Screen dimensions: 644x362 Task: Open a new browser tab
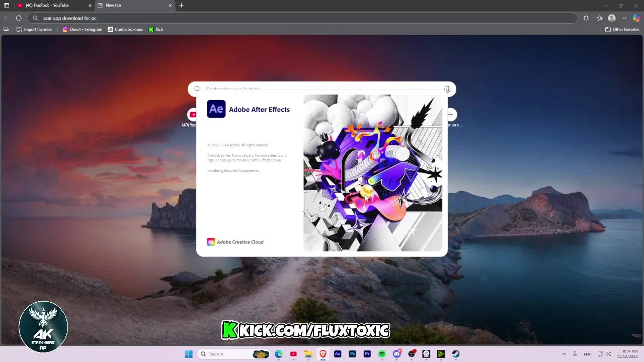click(181, 6)
